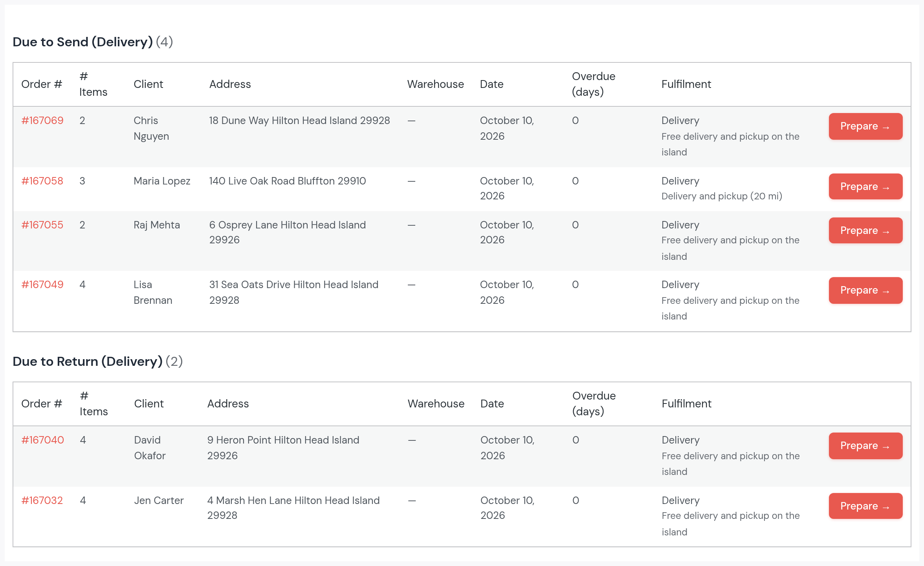Open order #167055 link
Viewport: 924px width, 566px height.
[x=42, y=225]
